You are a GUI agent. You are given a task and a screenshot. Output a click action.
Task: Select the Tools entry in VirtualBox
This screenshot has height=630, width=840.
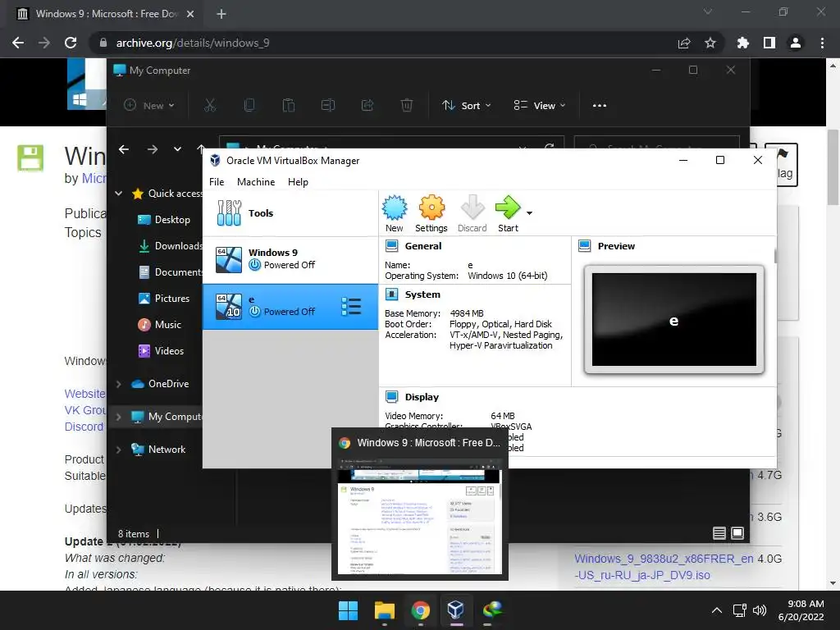(x=290, y=213)
